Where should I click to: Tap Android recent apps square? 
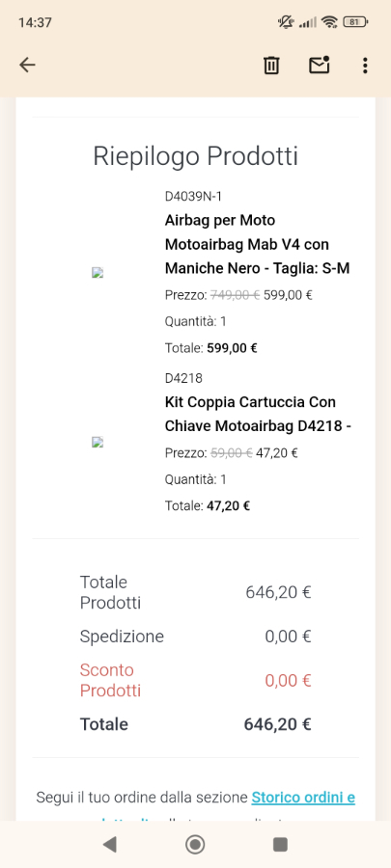pos(280,844)
